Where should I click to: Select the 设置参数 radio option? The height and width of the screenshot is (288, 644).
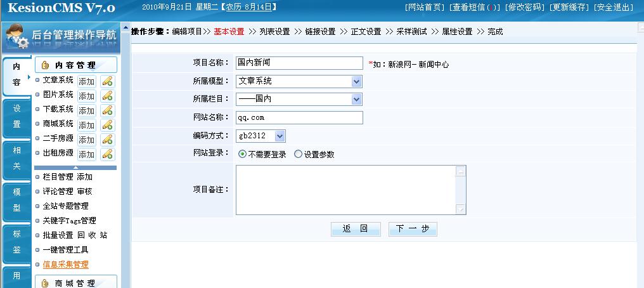pyautogui.click(x=298, y=154)
